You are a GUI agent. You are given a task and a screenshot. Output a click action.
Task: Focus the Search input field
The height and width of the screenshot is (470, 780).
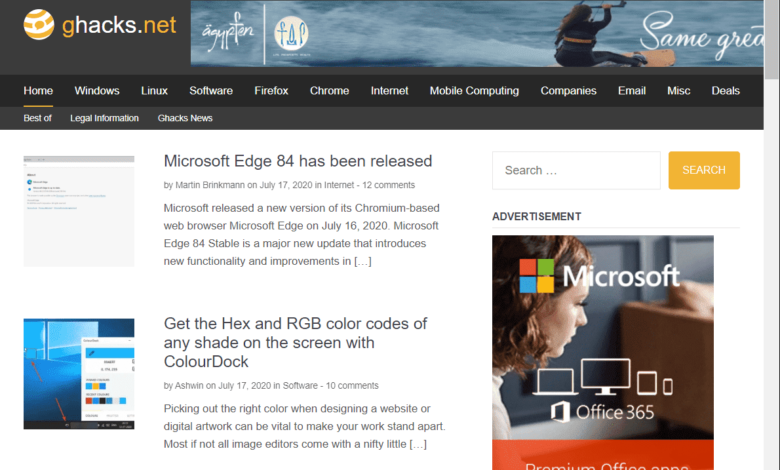[576, 170]
